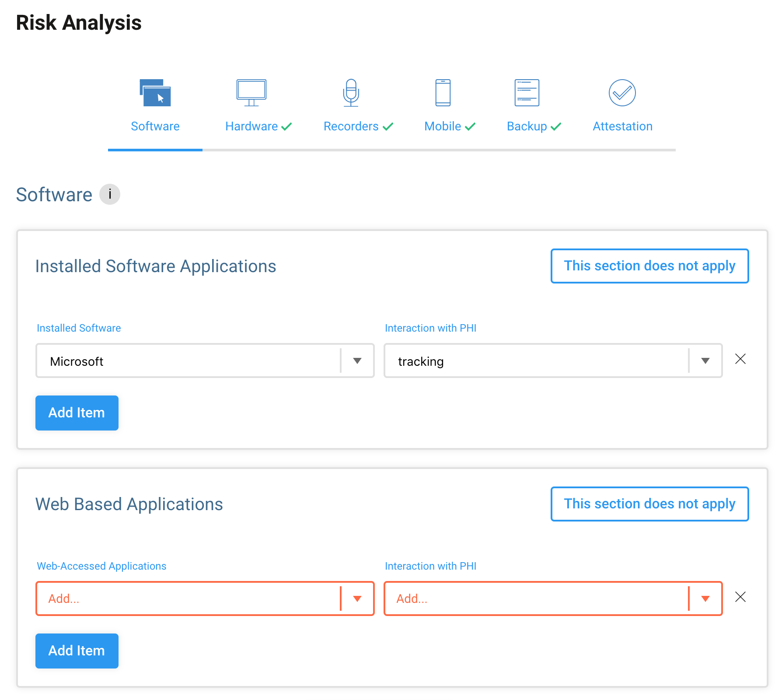Mark Installed Software section as not applicable
The image size is (782, 700).
tap(649, 266)
